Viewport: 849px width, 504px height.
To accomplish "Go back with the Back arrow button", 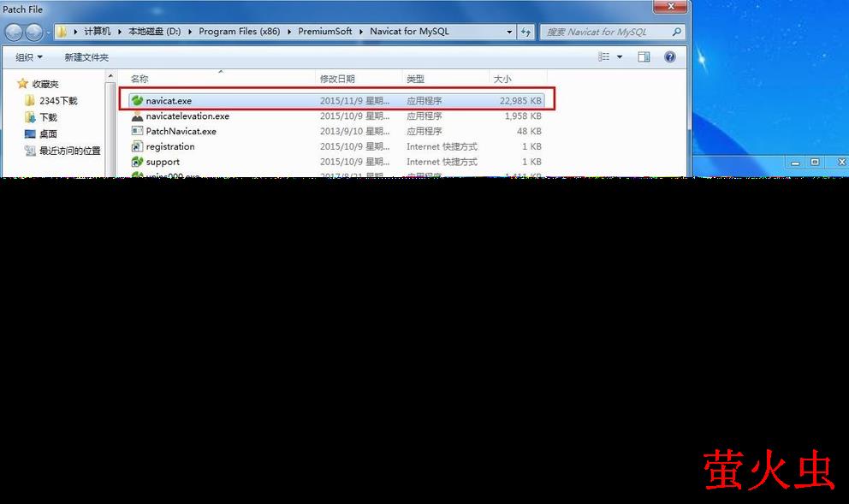I will click(15, 33).
